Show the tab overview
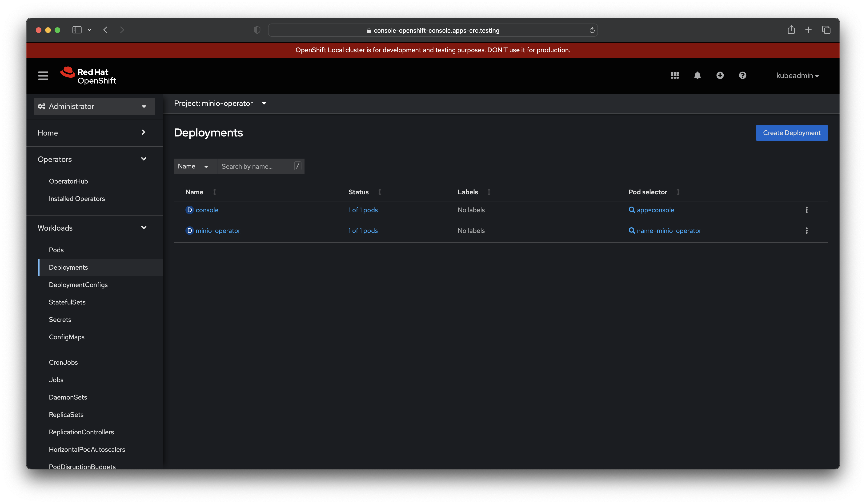Viewport: 866px width, 504px height. point(826,30)
